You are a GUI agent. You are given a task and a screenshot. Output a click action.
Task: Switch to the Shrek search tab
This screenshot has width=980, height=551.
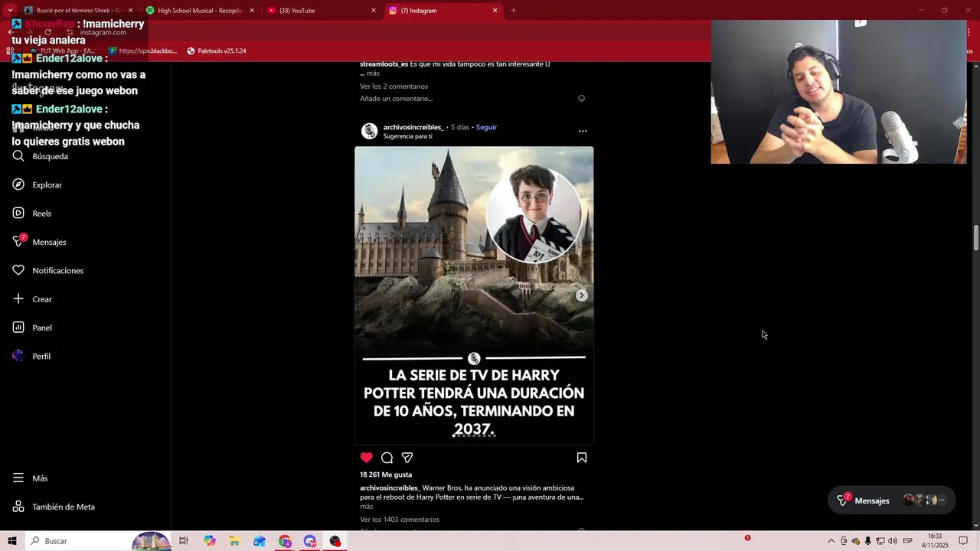pos(77,11)
